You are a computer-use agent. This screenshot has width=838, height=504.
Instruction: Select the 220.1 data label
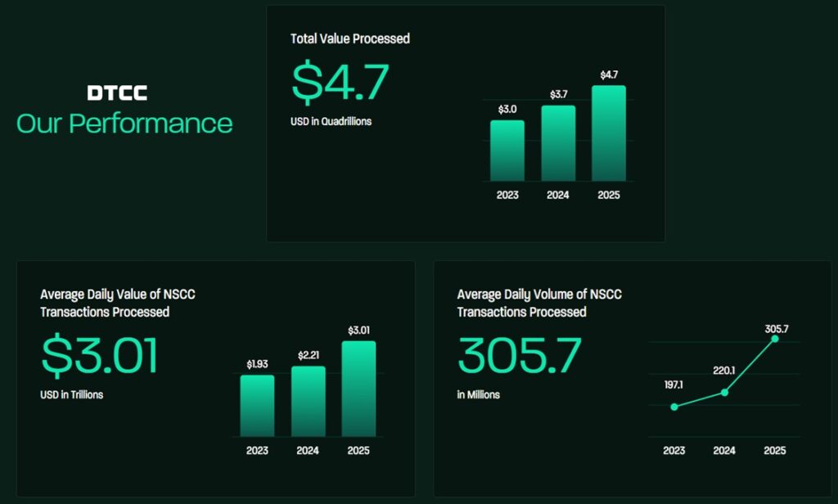tap(724, 371)
